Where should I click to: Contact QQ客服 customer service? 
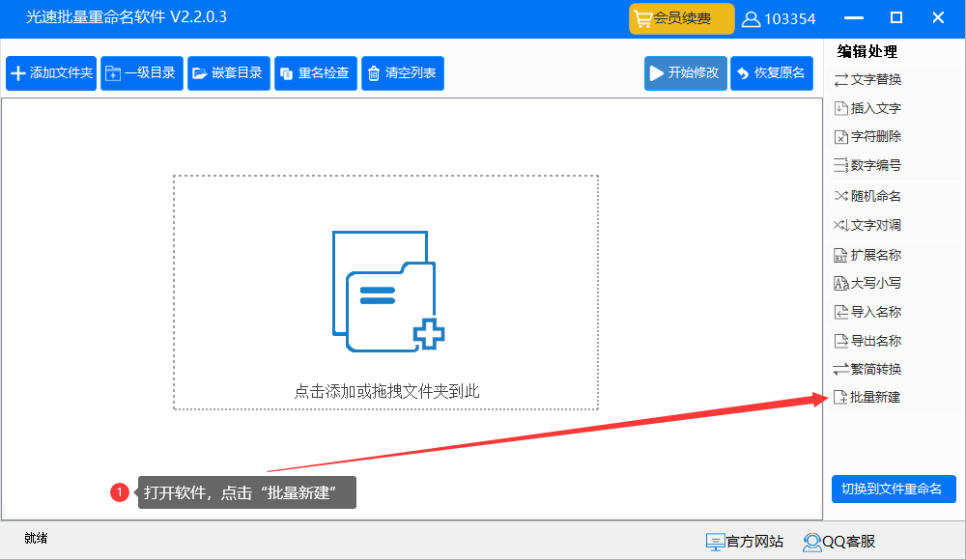(x=838, y=542)
